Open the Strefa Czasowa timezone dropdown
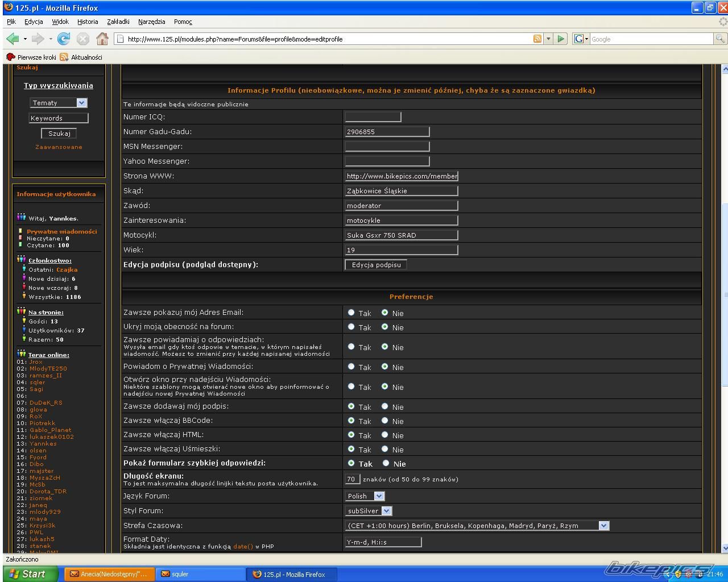This screenshot has height=582, width=728. pyautogui.click(x=477, y=526)
